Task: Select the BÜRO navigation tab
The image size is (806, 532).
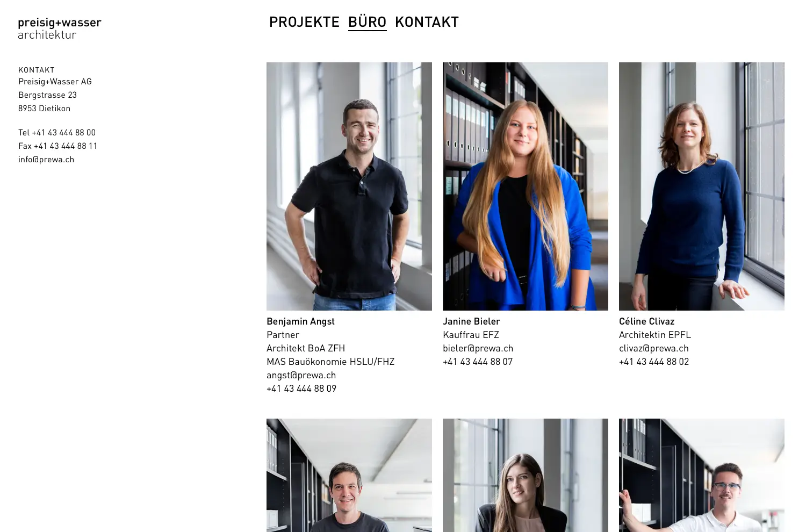Action: 367,22
